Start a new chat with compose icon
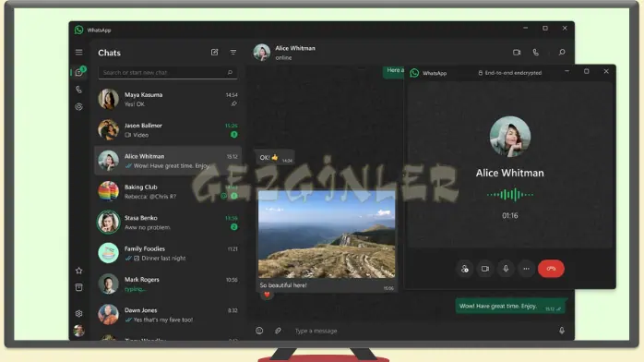Viewport: 644px width, 362px height. pos(214,53)
